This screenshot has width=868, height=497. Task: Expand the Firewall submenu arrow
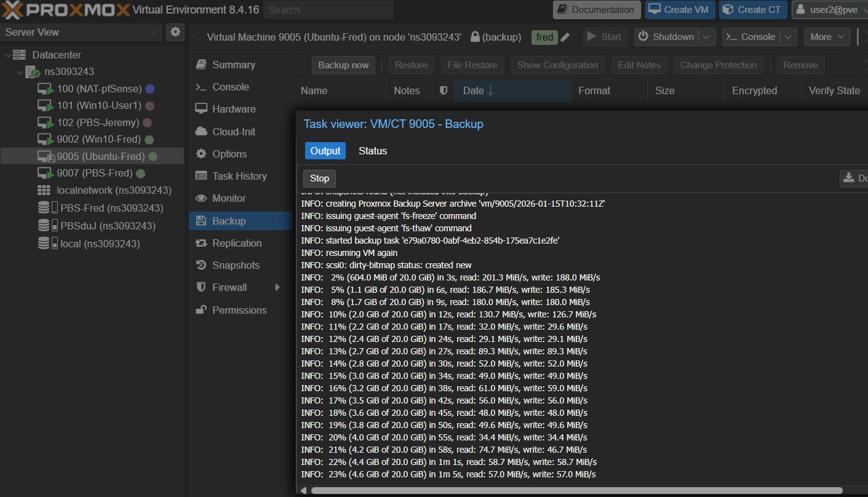coord(277,287)
